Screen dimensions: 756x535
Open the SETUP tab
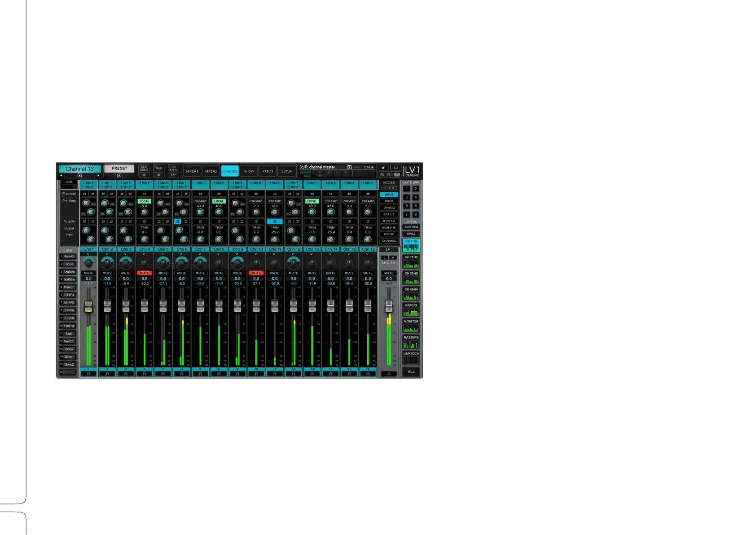(286, 171)
